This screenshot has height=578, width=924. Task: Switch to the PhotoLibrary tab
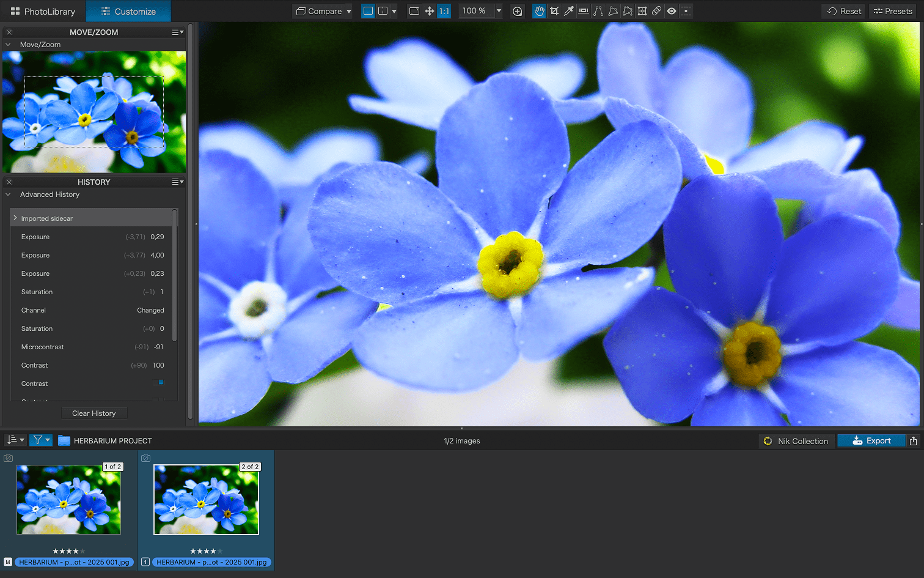pyautogui.click(x=43, y=11)
